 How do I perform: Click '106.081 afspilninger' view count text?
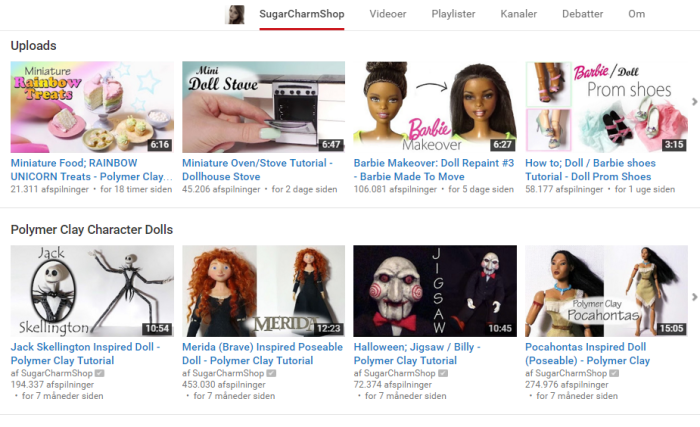(x=395, y=189)
